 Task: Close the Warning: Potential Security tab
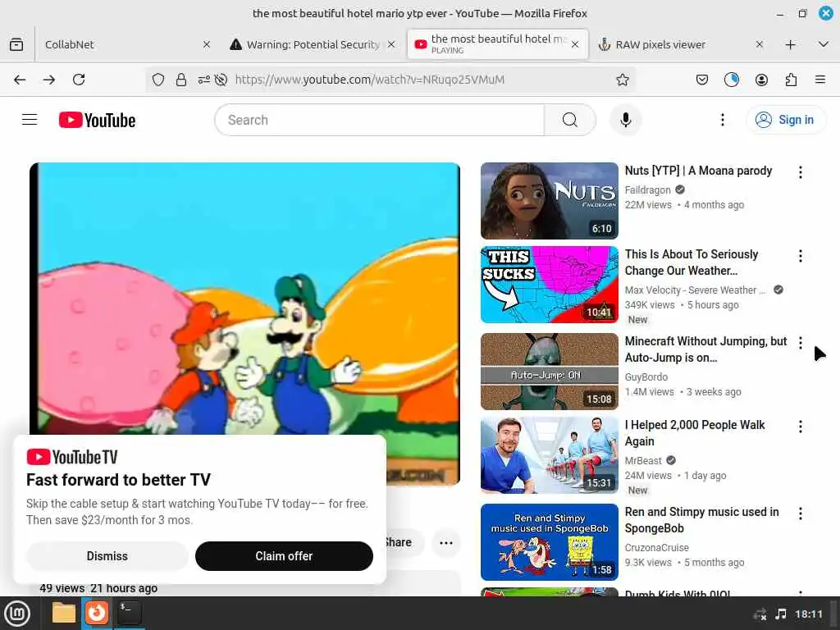point(391,44)
